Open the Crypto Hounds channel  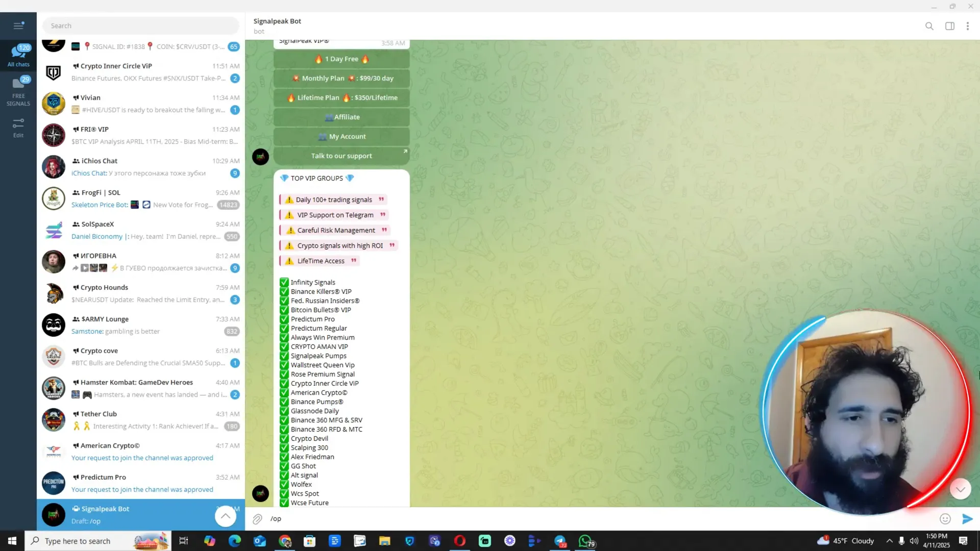tap(141, 293)
